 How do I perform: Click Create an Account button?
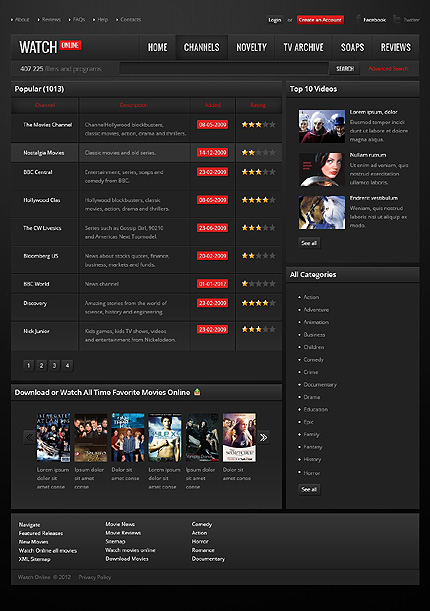coord(320,19)
